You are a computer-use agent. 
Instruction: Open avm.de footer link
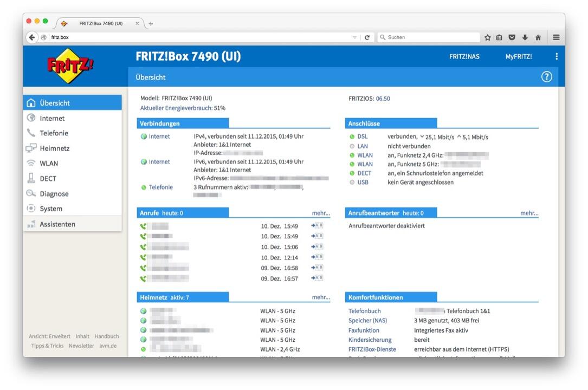point(108,346)
